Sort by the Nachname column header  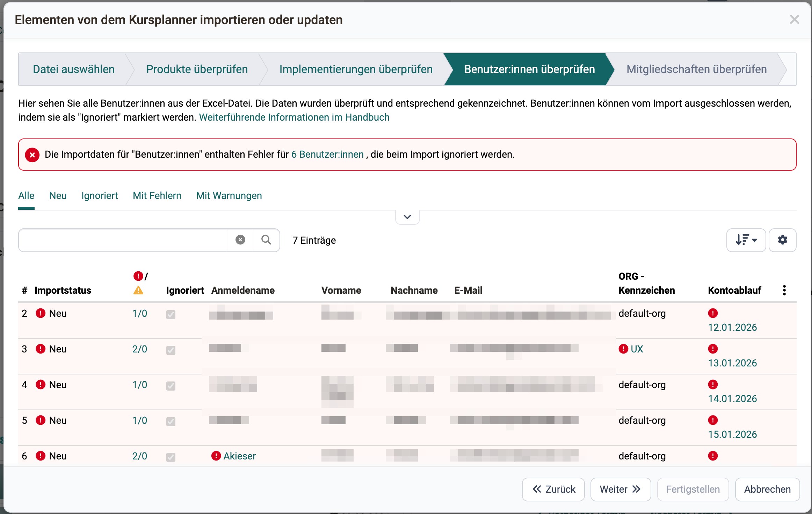tap(414, 290)
